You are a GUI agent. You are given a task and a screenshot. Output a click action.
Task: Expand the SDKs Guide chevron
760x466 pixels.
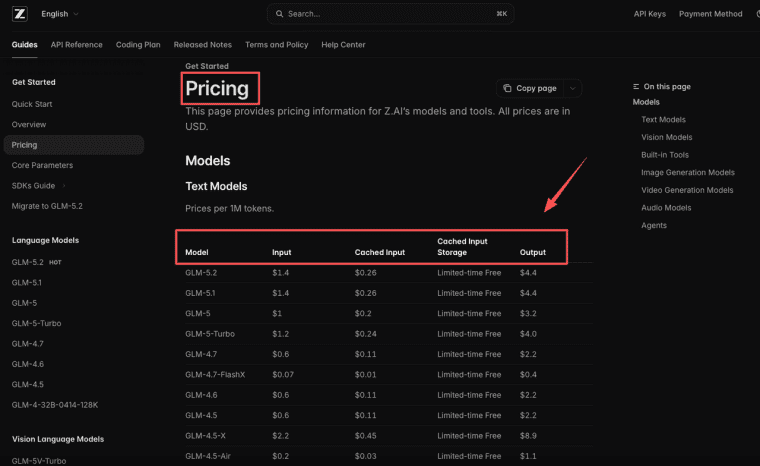[x=63, y=186]
